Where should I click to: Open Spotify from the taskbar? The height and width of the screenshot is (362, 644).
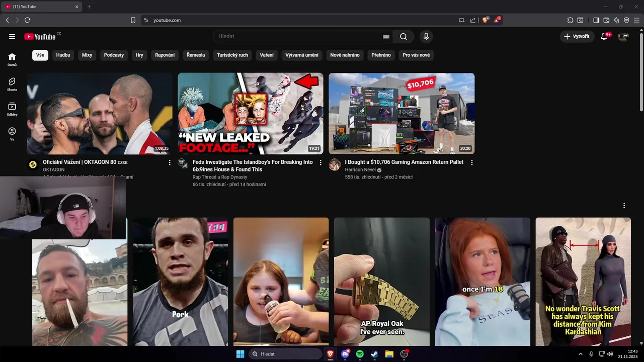(x=360, y=354)
